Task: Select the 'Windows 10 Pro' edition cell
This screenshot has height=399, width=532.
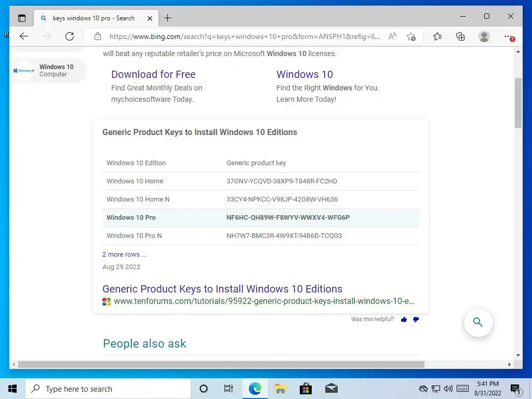Action: coord(131,218)
